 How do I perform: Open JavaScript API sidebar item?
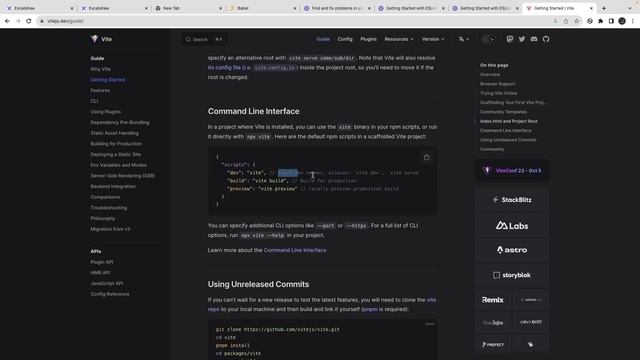[x=107, y=283]
